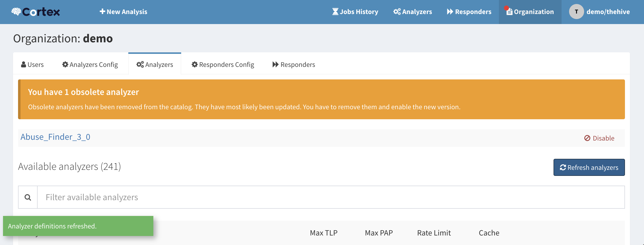Click the round T user avatar
Viewport: 644px width, 245px height.
576,12
